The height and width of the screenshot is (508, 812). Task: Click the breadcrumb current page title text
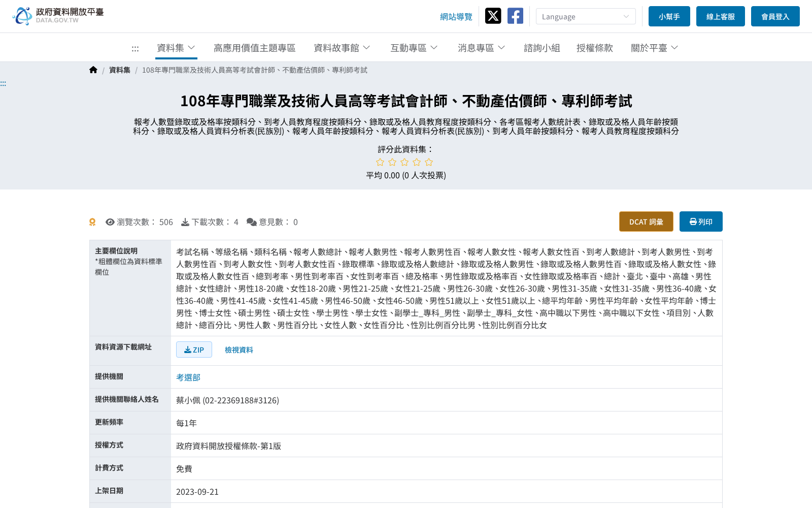(255, 70)
